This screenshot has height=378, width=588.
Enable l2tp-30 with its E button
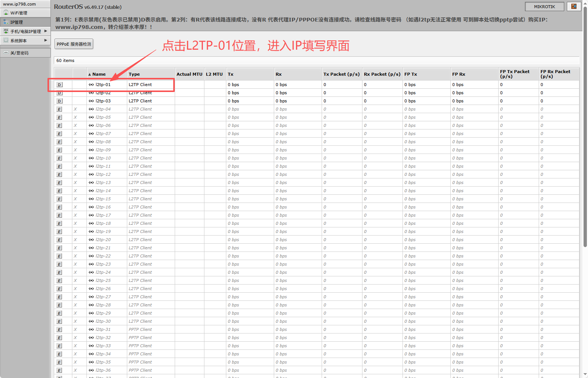[x=59, y=321]
